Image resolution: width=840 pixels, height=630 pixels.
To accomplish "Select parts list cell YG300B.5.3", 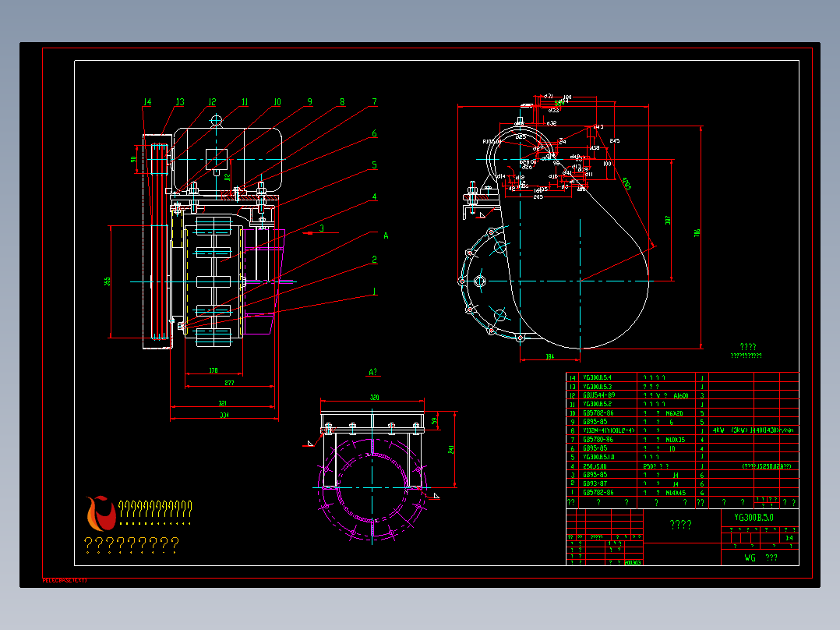I will [597, 387].
